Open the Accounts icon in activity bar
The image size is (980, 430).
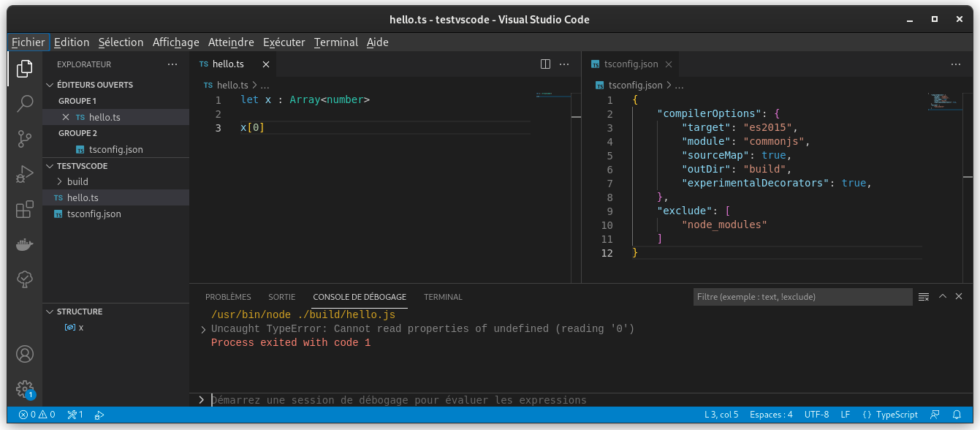click(x=25, y=354)
